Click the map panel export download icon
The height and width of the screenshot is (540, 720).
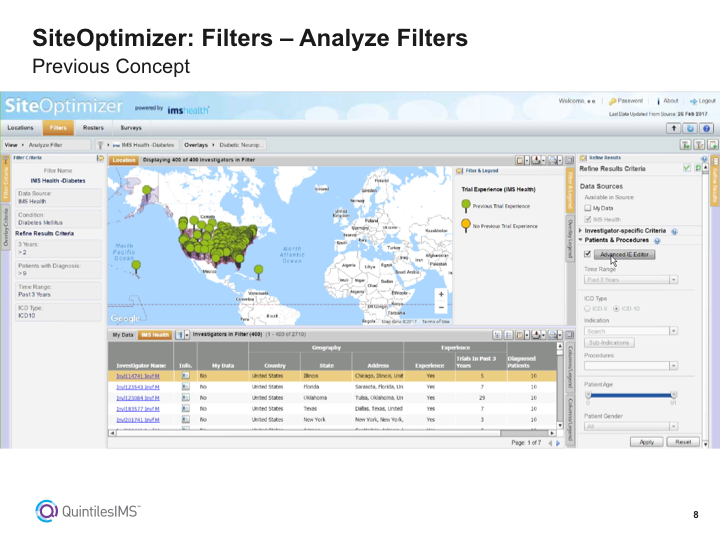[537, 160]
